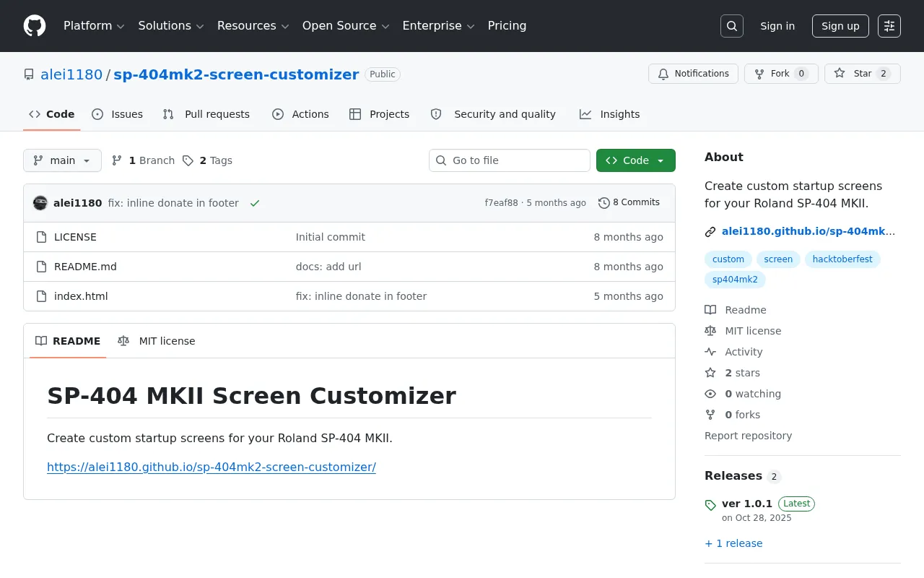The image size is (924, 578).
Task: Focus the Go to file search field
Action: [510, 160]
